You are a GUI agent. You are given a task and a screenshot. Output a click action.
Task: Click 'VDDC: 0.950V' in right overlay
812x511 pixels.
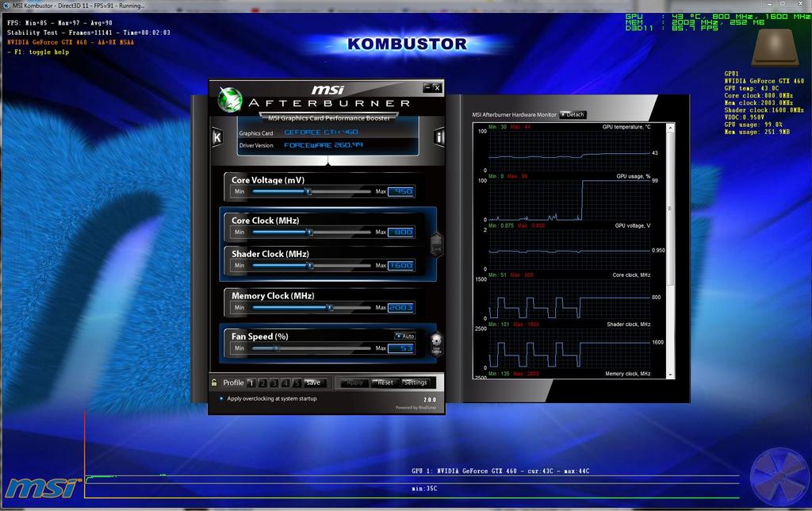coord(744,117)
